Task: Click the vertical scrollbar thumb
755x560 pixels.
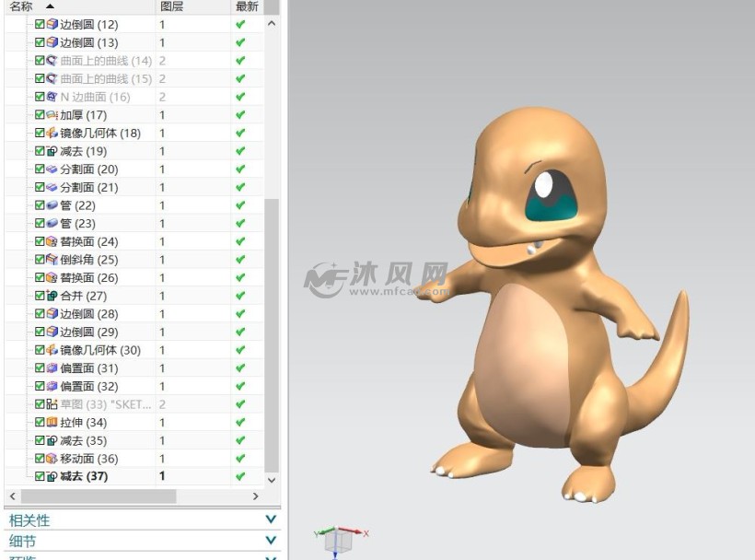Action: point(272,335)
